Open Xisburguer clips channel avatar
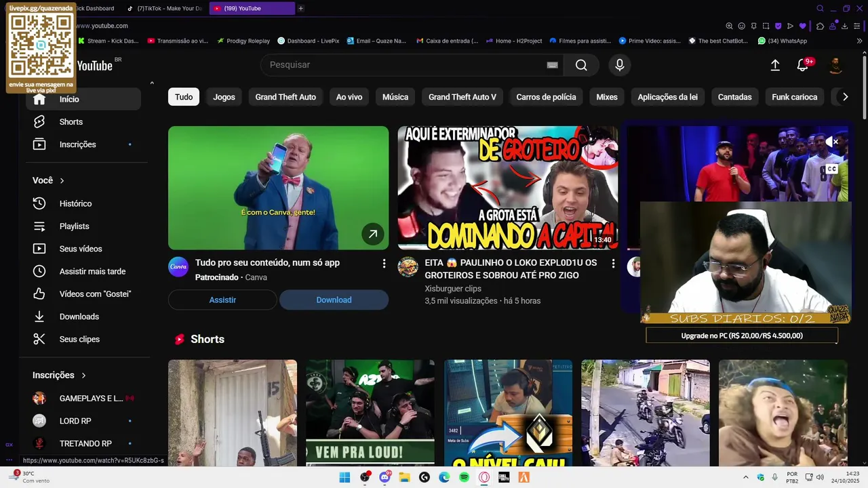This screenshot has height=488, width=868. coord(408,267)
